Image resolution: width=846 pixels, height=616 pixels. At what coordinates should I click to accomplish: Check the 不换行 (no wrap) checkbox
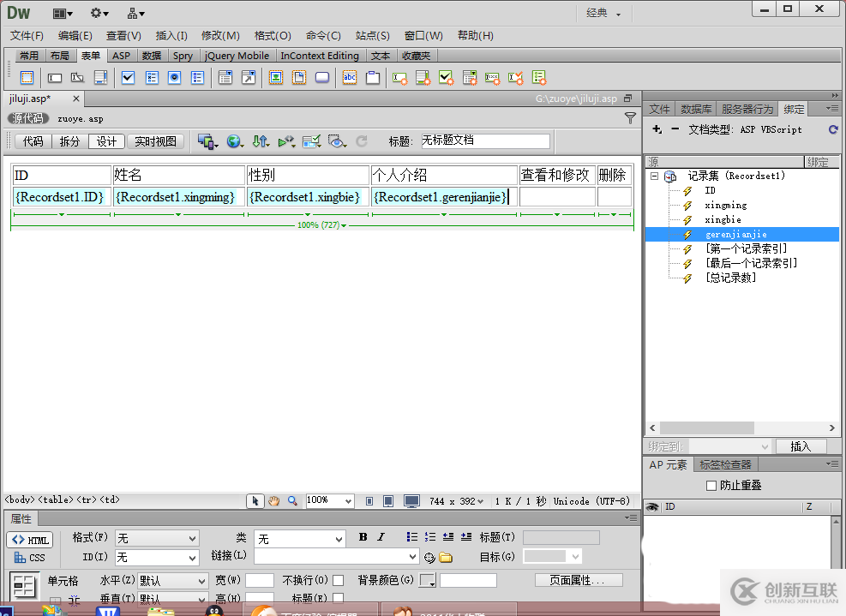339,580
